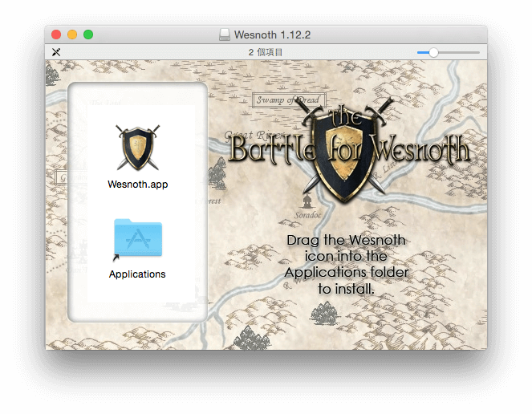
Task: Click the Applications folder name label
Action: 137,274
